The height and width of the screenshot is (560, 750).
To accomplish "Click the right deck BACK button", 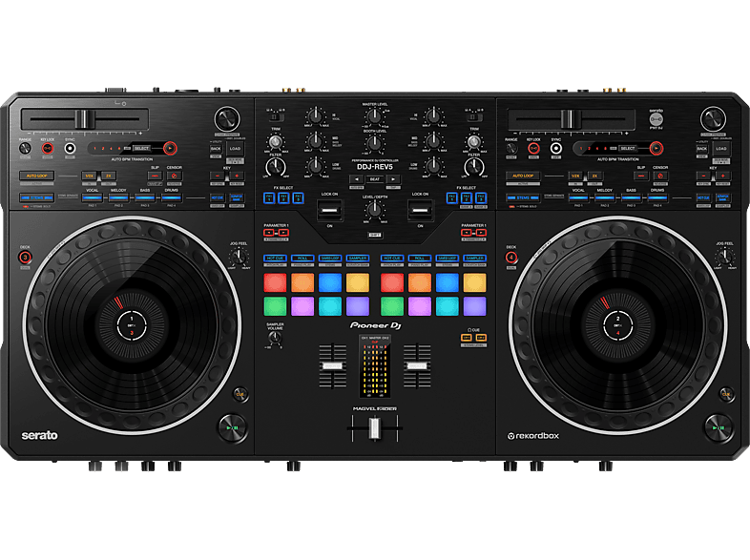I will [702, 149].
